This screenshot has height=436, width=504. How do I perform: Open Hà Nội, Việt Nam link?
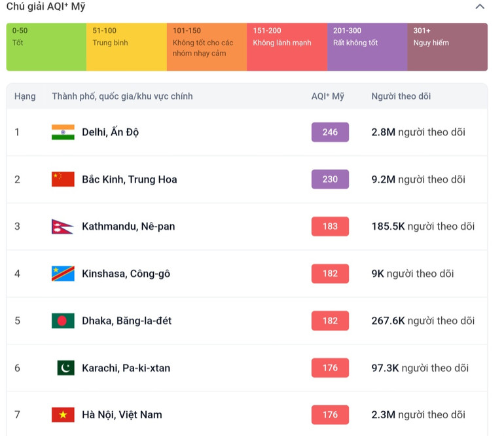click(122, 414)
